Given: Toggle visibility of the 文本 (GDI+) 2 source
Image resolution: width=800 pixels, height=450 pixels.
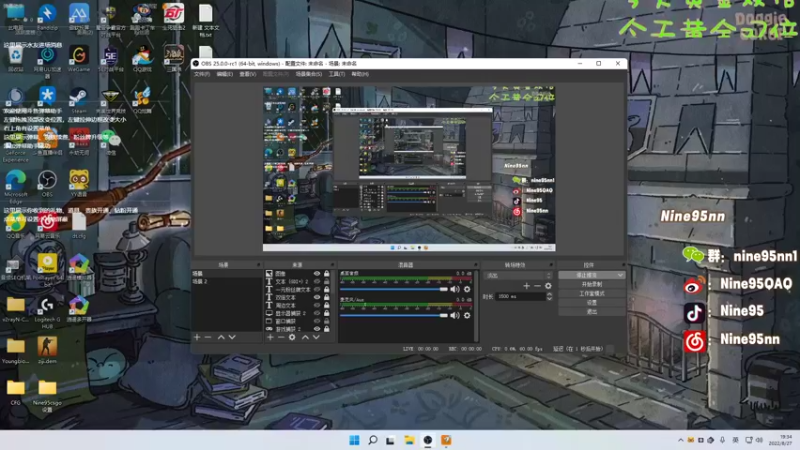Looking at the screenshot, I should (317, 282).
